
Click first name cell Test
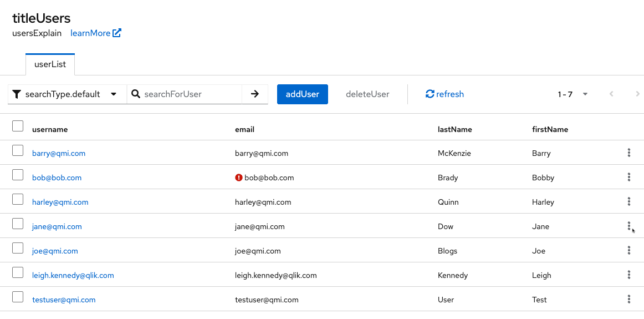point(539,300)
